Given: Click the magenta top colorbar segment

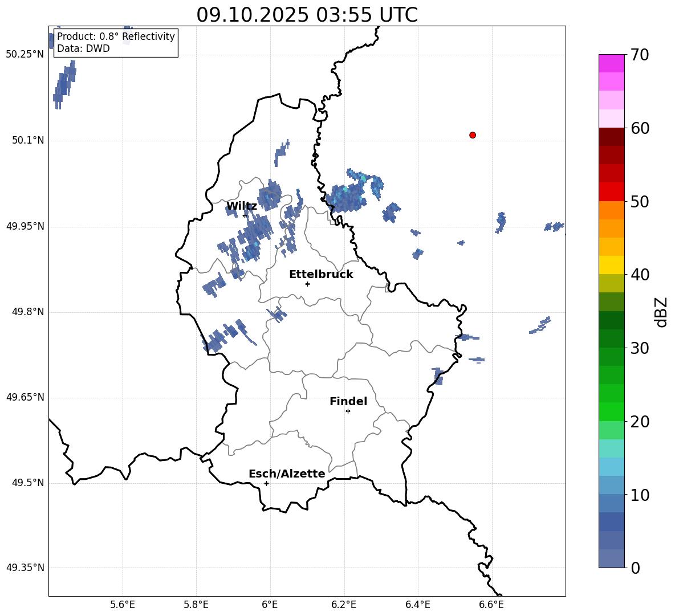Looking at the screenshot, I should [x=611, y=63].
